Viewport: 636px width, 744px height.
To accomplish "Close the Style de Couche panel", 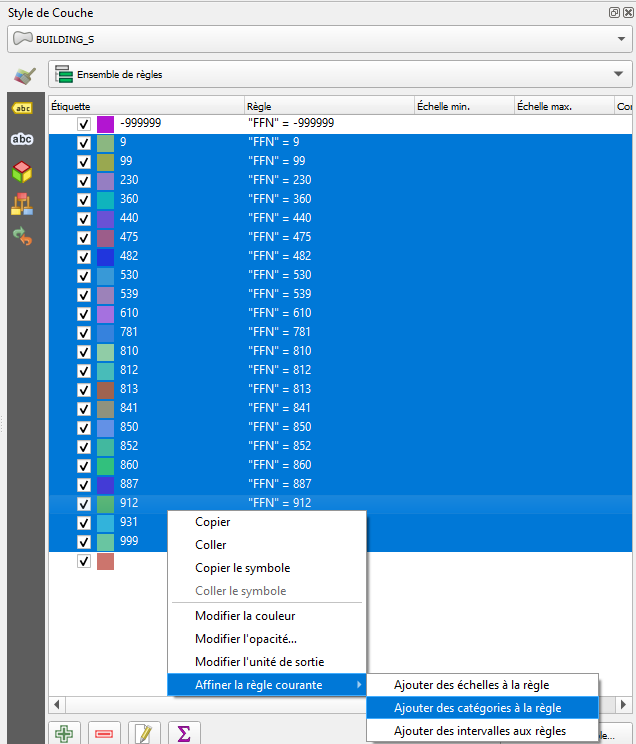I will (x=627, y=13).
